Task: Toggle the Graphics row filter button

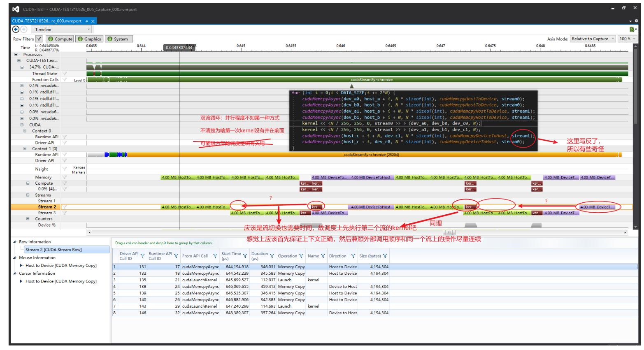Action: tap(89, 39)
